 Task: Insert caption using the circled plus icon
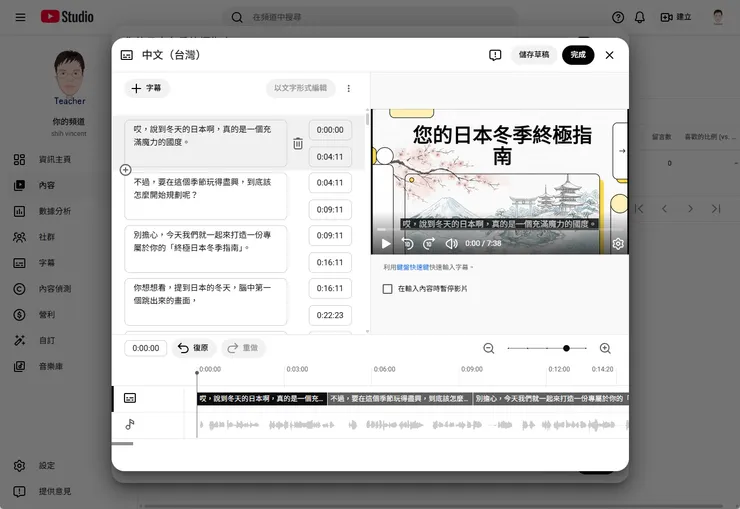click(x=126, y=170)
